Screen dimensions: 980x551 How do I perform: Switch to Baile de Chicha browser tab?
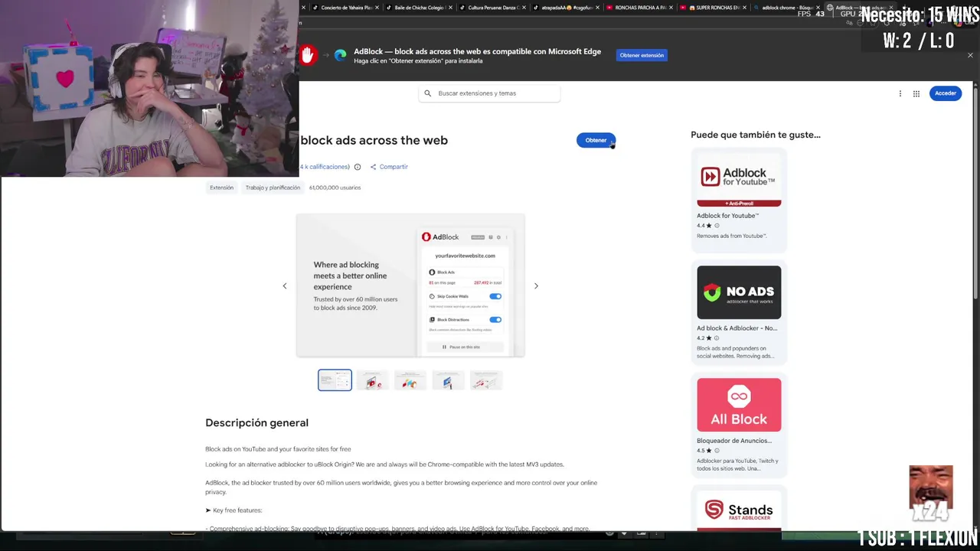coord(418,8)
